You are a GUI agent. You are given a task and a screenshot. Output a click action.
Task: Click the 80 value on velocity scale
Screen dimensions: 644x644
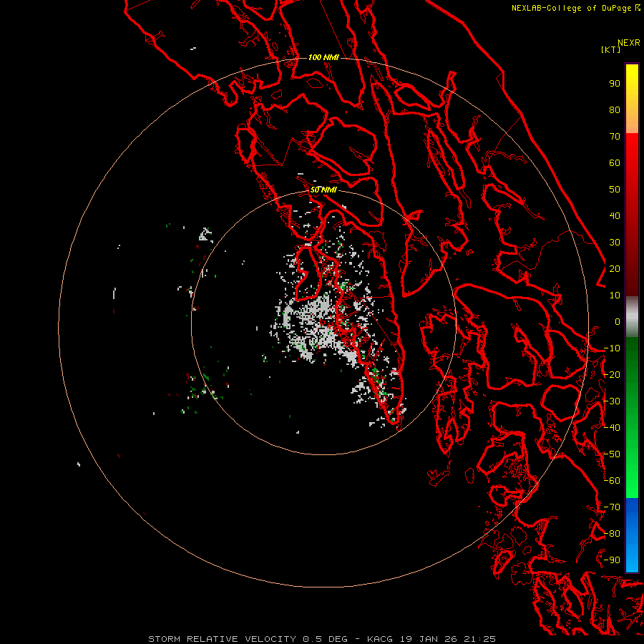(x=615, y=110)
